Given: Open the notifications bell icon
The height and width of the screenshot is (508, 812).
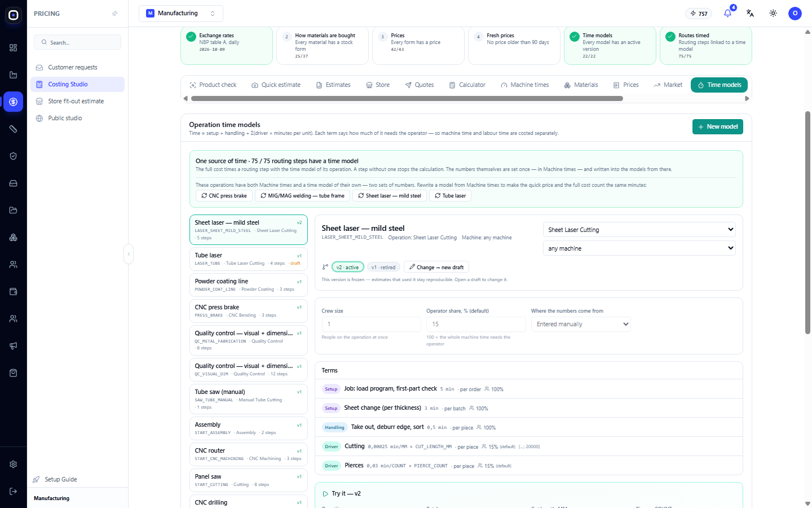Looking at the screenshot, I should [x=727, y=13].
